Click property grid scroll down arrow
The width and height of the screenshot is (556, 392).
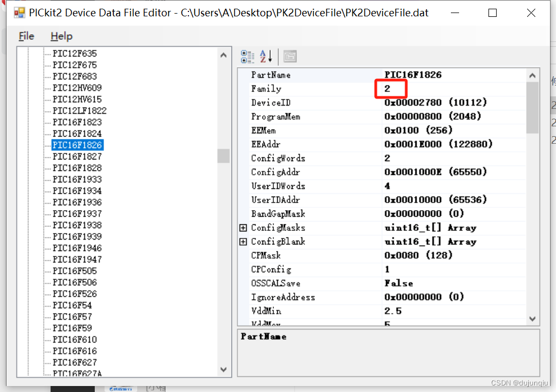532,318
